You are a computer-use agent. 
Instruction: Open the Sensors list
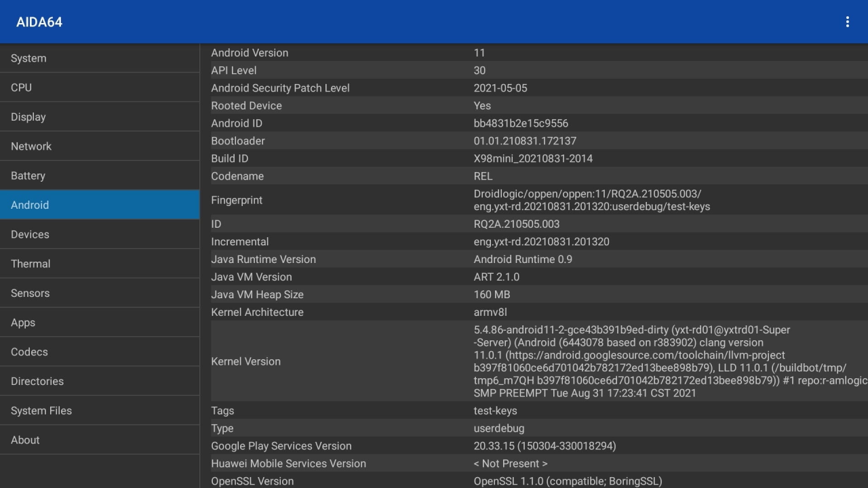coord(100,293)
